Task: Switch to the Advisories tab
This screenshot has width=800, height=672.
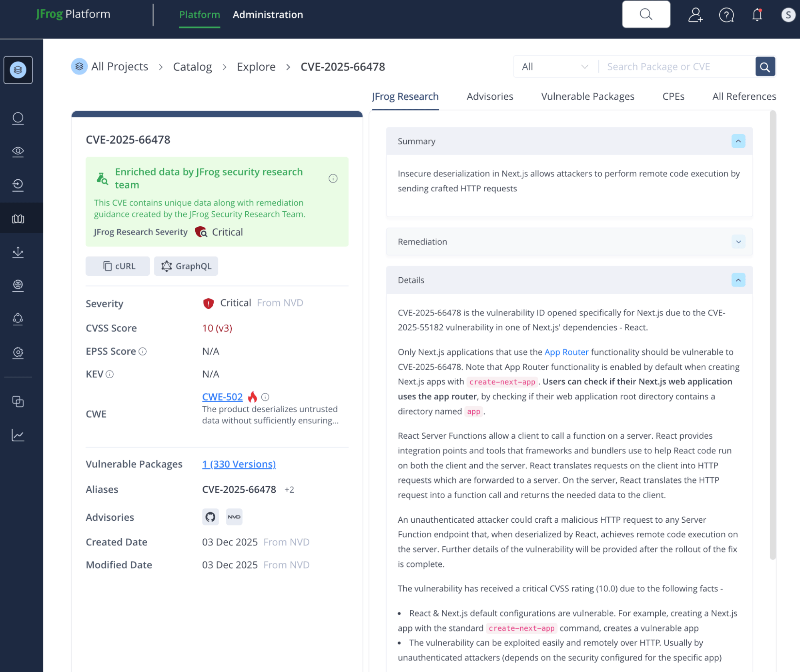Action: pos(489,96)
